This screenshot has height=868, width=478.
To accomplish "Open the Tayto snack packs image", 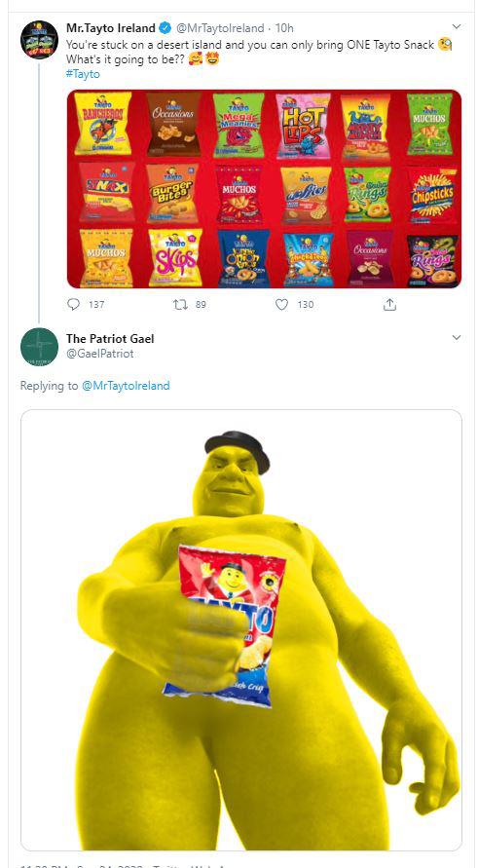I will click(264, 189).
